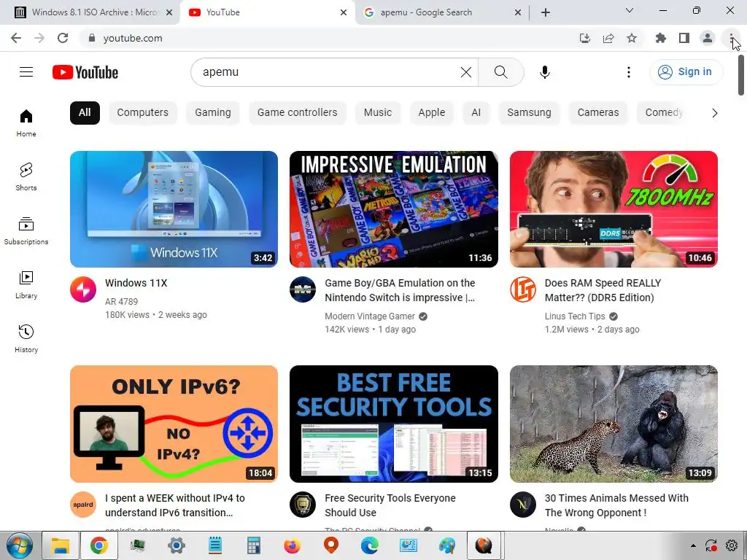This screenshot has width=747, height=560.
Task: Select the Gaming filter chip
Action: pos(212,113)
